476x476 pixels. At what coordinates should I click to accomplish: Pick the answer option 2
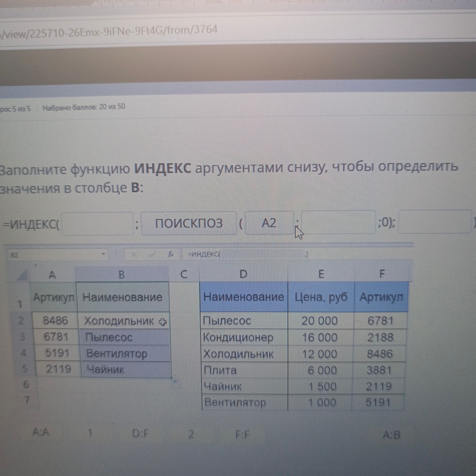[191, 434]
